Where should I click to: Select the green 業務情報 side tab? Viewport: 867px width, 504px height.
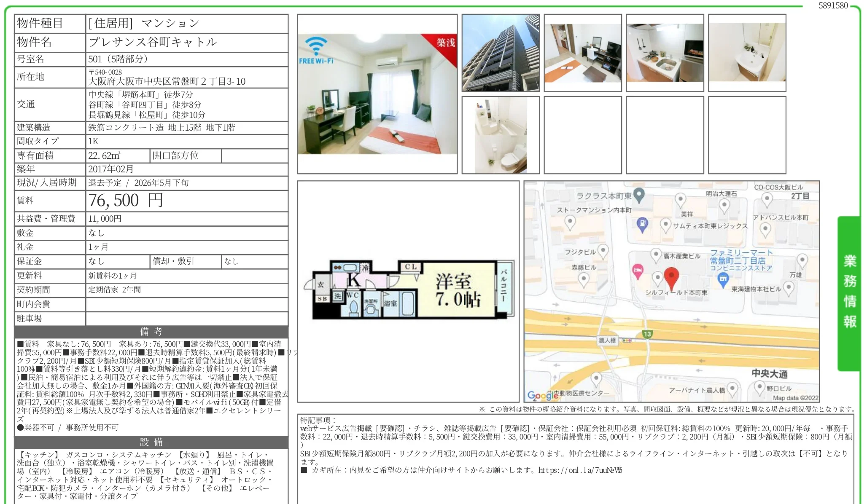coord(849,292)
